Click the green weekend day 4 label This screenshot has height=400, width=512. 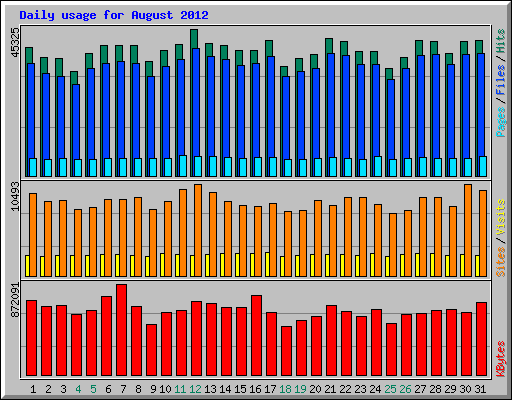coord(78,389)
